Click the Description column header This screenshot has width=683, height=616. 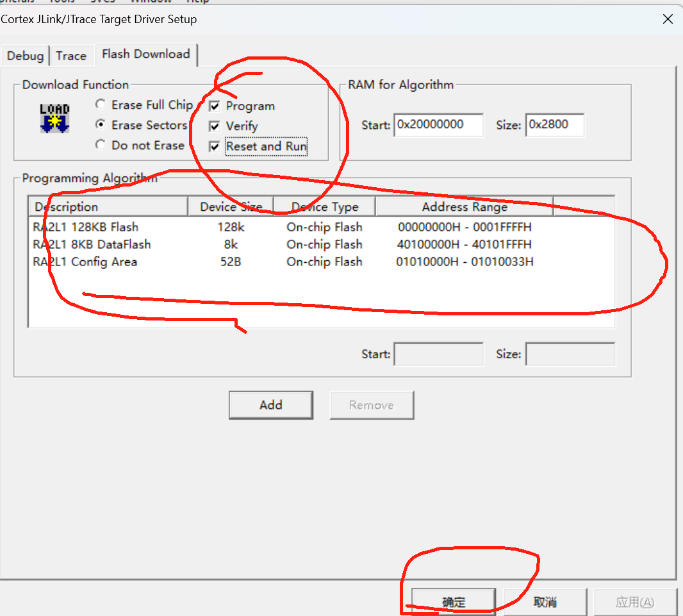[108, 206]
